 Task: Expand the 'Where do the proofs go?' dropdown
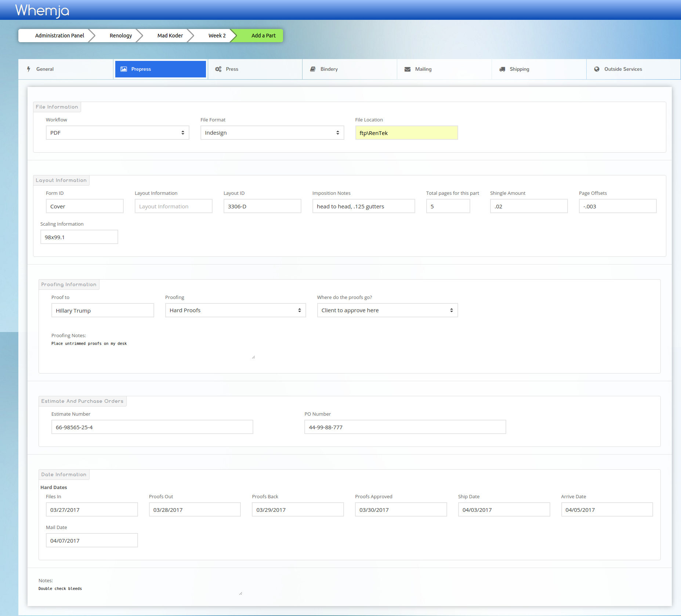click(x=387, y=310)
